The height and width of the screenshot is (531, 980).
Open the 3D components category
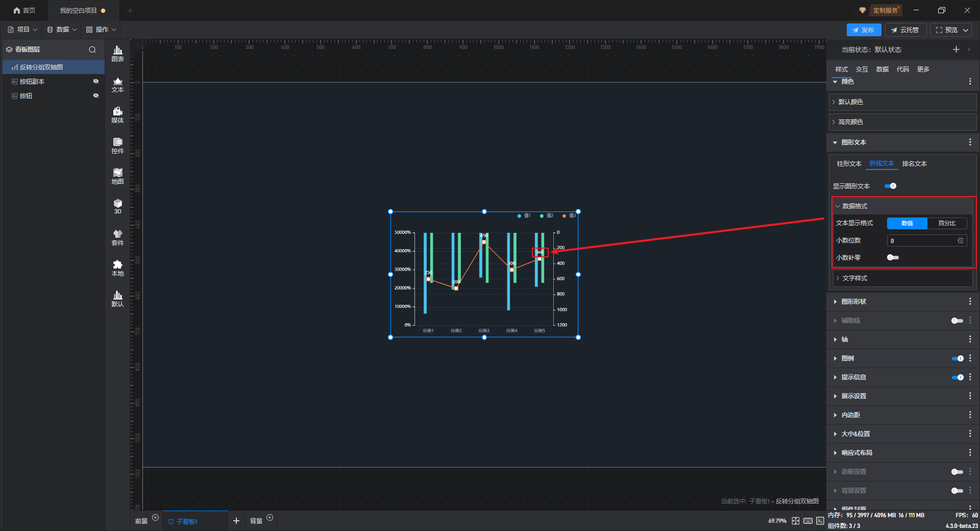point(117,206)
